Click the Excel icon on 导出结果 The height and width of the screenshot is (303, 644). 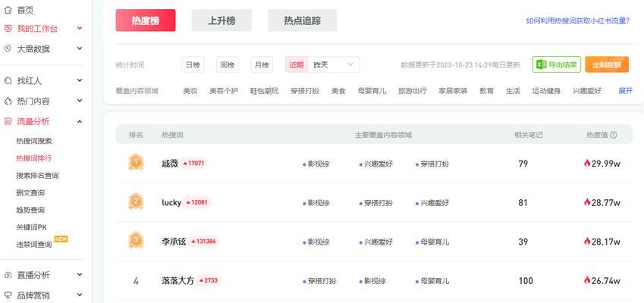542,64
